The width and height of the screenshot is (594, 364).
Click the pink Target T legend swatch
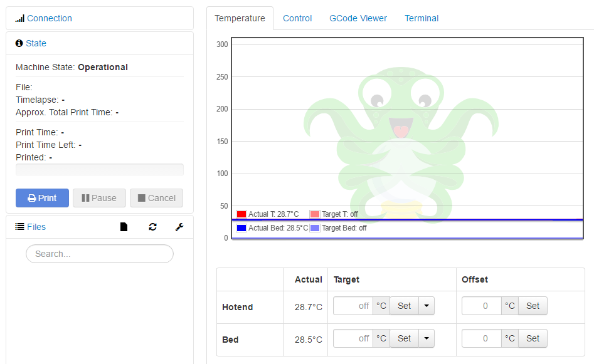[x=315, y=214]
